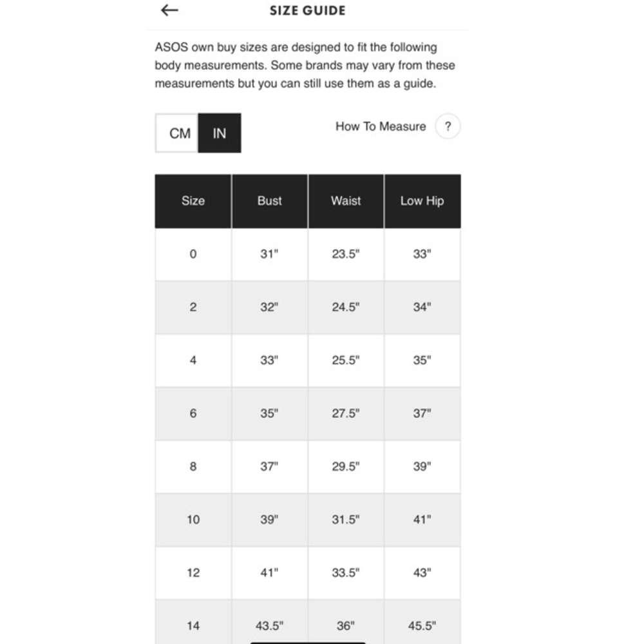The width and height of the screenshot is (644, 644).
Task: Tap the size 10 row label
Action: point(193,519)
